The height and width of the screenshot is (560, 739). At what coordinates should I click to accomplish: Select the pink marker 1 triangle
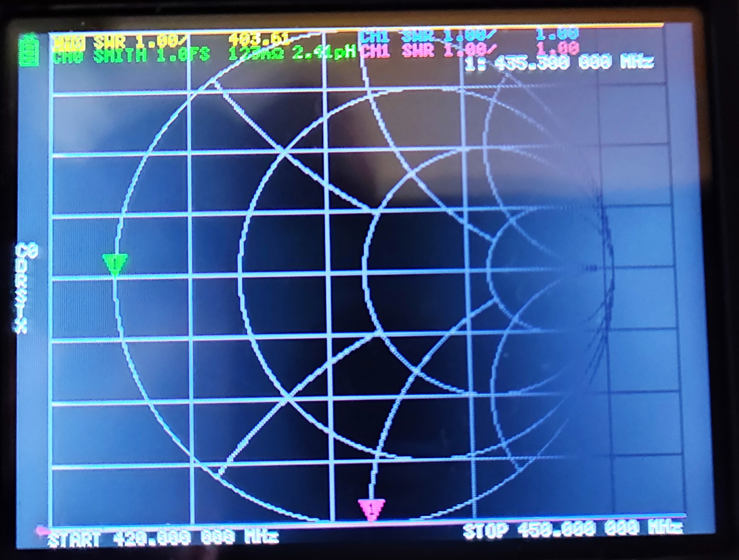point(371,509)
